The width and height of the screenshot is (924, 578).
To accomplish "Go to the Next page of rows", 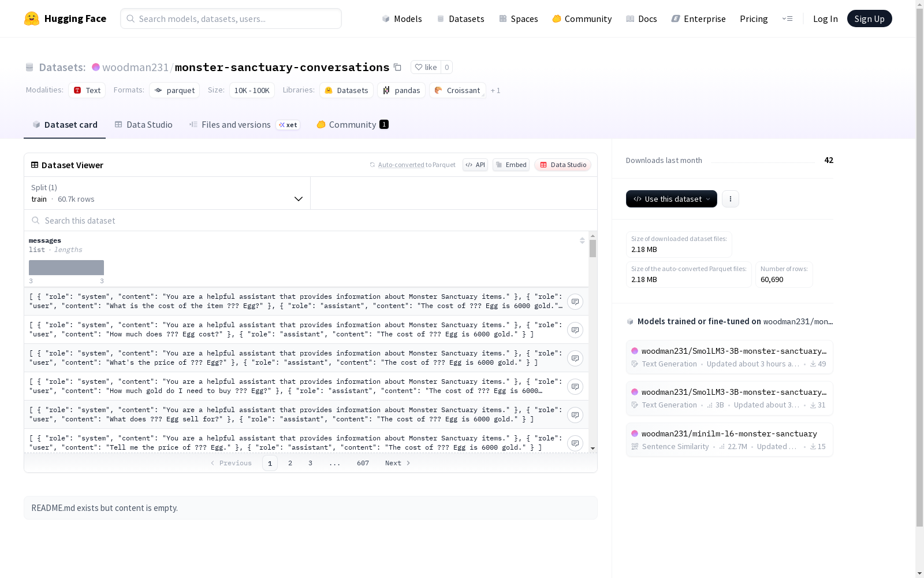I will pyautogui.click(x=398, y=463).
